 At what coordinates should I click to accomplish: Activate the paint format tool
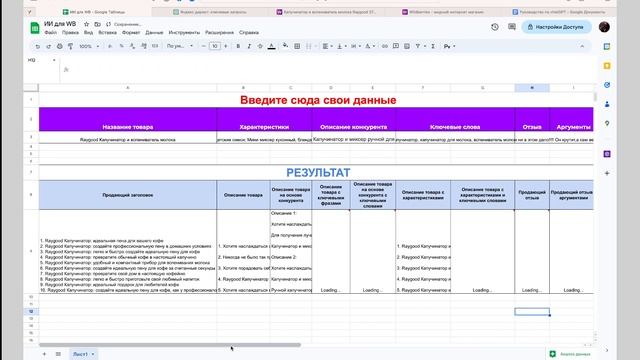pos(70,47)
